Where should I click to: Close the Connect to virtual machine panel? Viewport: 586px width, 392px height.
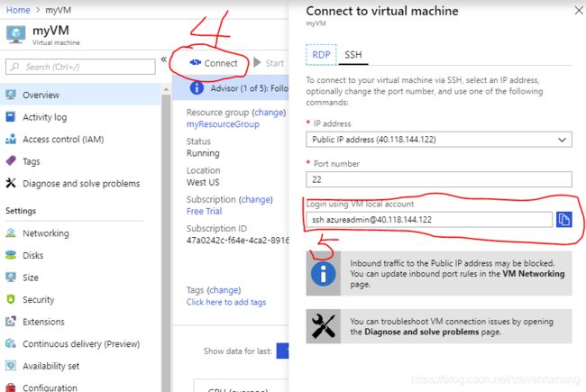click(579, 11)
